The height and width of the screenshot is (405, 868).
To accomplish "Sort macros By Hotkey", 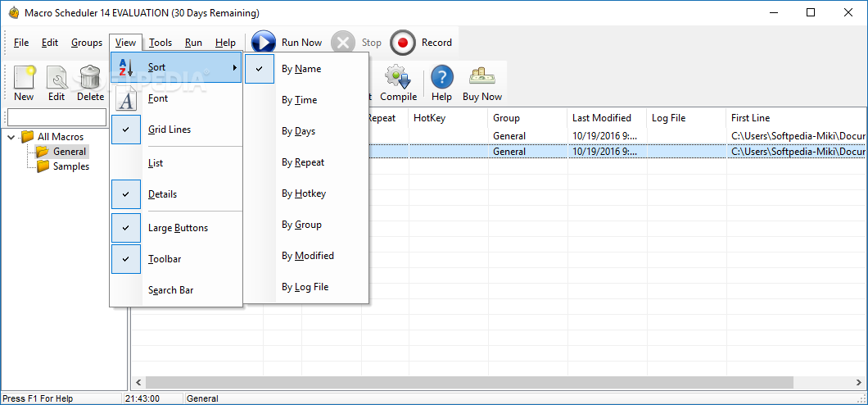I will [306, 193].
